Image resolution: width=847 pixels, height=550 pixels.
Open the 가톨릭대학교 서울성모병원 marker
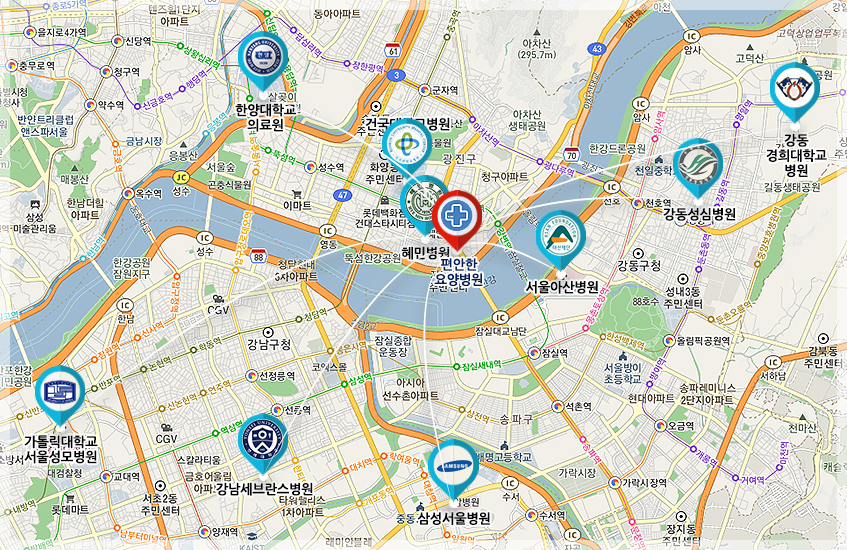pyautogui.click(x=60, y=395)
